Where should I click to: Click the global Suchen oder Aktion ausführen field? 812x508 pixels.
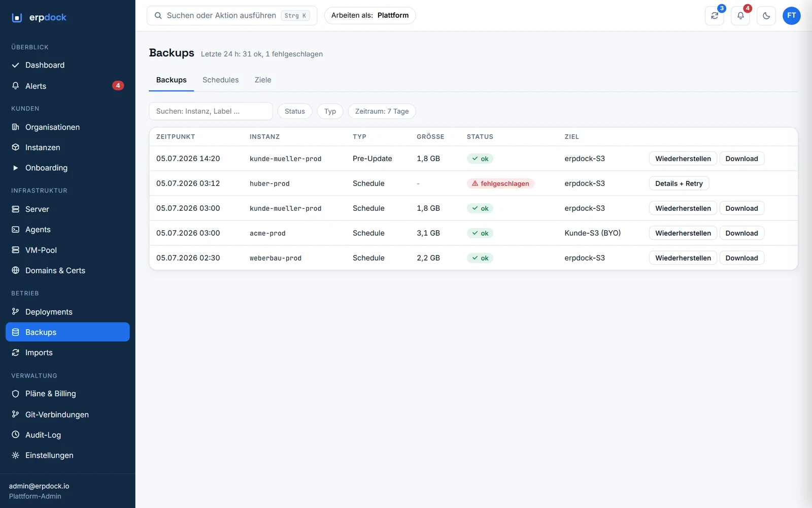[232, 16]
